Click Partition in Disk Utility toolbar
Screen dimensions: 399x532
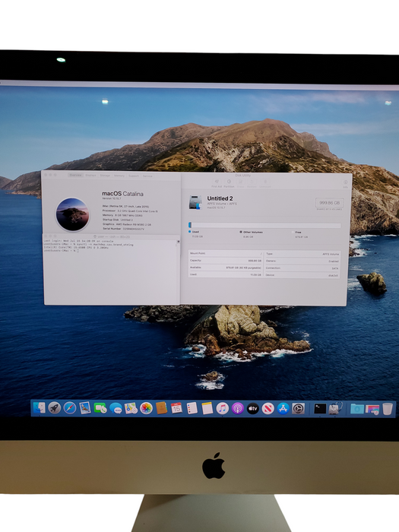coord(229,184)
